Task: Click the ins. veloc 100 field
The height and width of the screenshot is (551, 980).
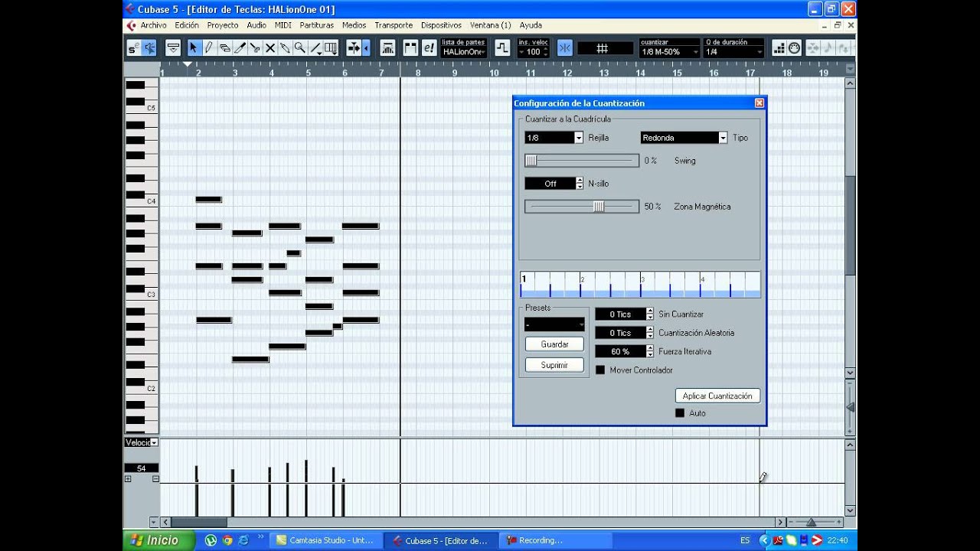Action: (x=534, y=51)
